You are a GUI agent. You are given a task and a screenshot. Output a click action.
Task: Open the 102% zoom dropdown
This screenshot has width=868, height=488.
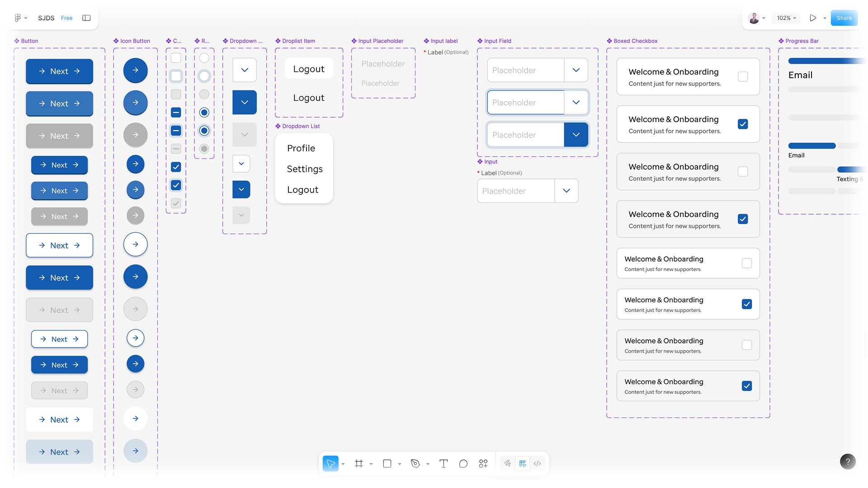[787, 18]
